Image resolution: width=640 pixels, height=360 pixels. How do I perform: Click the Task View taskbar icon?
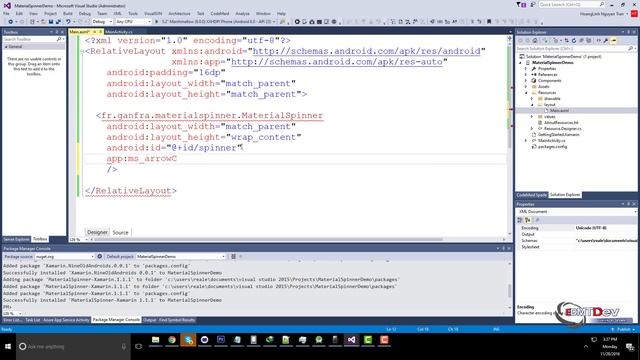tap(139, 347)
